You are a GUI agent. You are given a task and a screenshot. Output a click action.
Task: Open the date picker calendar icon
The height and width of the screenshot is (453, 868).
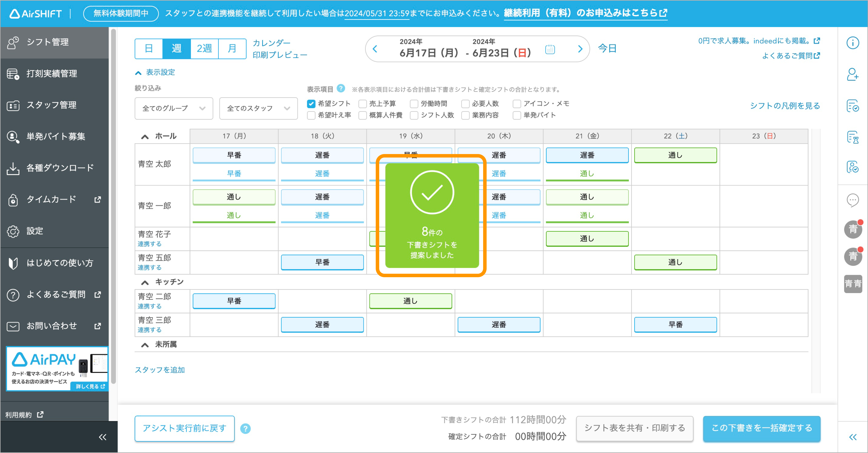[550, 50]
